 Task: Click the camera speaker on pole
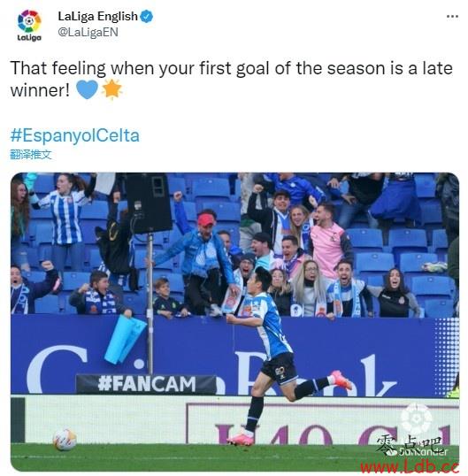coord(149,203)
